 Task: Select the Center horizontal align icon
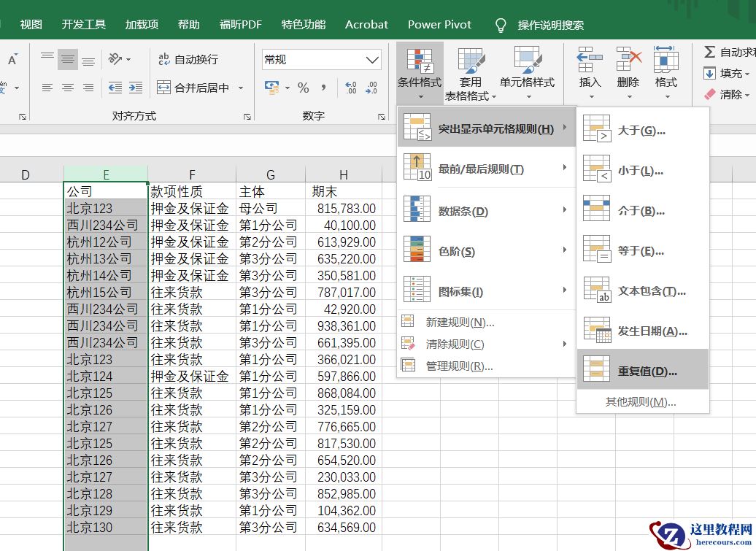pos(68,88)
